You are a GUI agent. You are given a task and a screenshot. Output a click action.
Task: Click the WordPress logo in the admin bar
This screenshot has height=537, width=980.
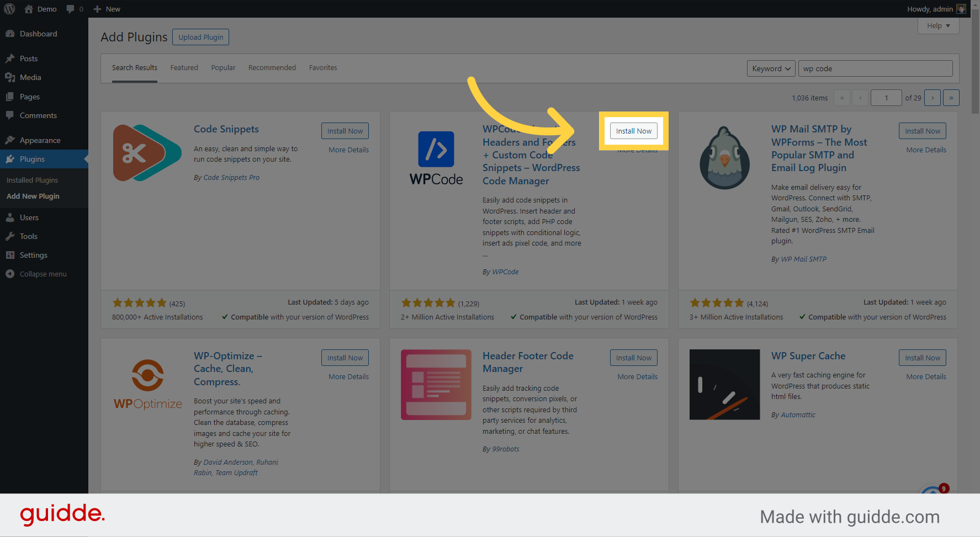coord(9,9)
